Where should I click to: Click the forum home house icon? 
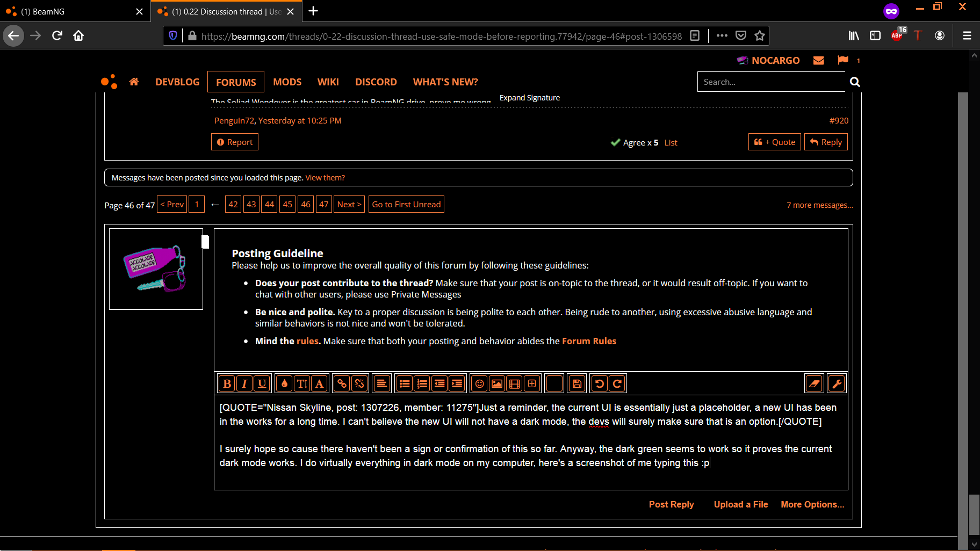pos(134,82)
